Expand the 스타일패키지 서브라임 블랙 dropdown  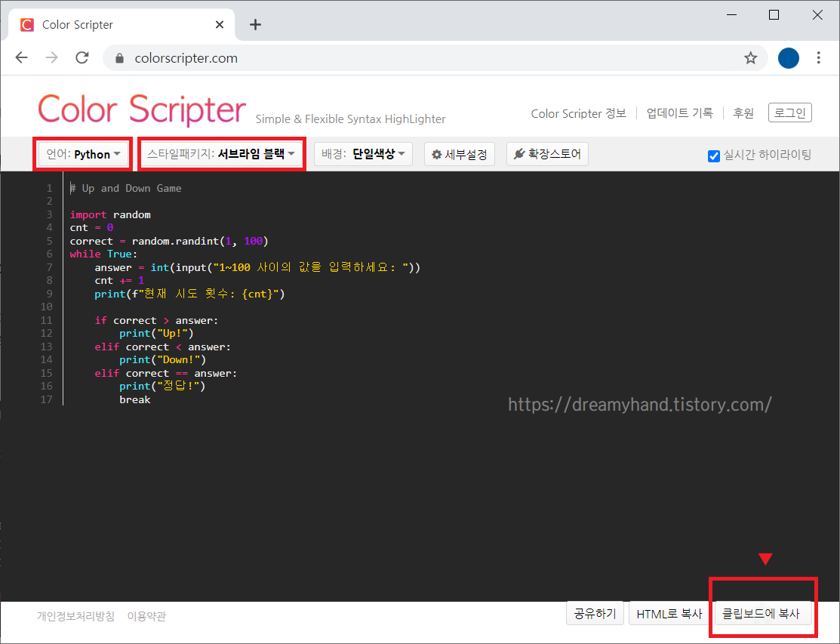pyautogui.click(x=221, y=154)
